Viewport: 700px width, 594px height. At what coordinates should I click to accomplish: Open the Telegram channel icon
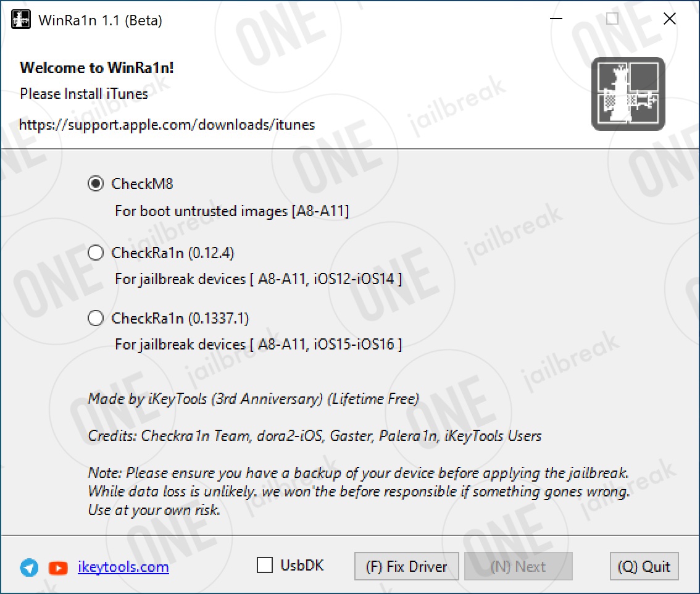[x=30, y=567]
